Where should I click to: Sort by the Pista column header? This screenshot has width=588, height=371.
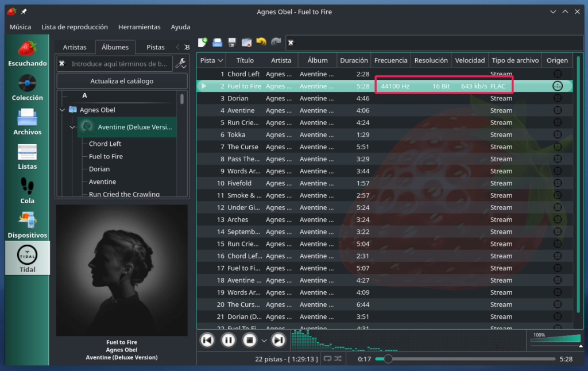point(211,60)
